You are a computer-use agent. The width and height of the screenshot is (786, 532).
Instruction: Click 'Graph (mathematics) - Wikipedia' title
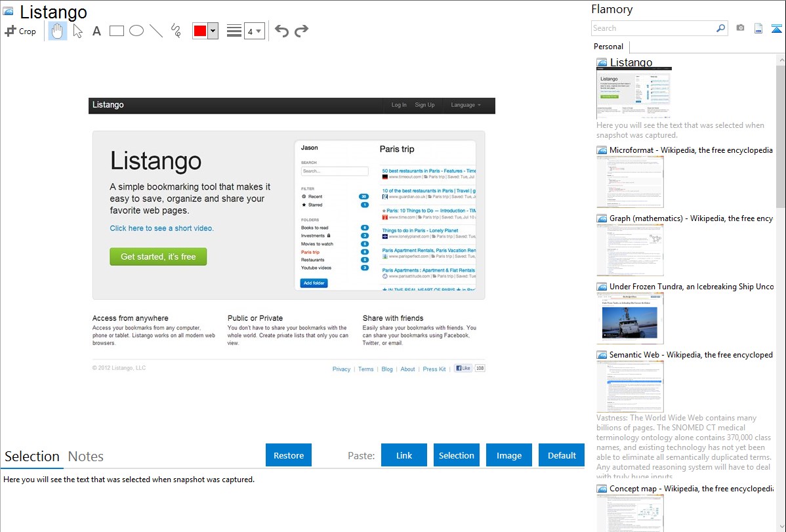click(691, 218)
